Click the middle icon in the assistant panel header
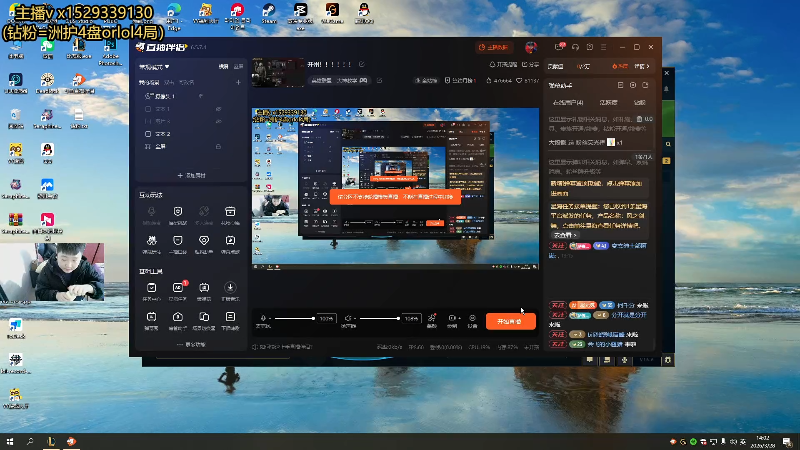This screenshot has height=450, width=800. coord(633,85)
